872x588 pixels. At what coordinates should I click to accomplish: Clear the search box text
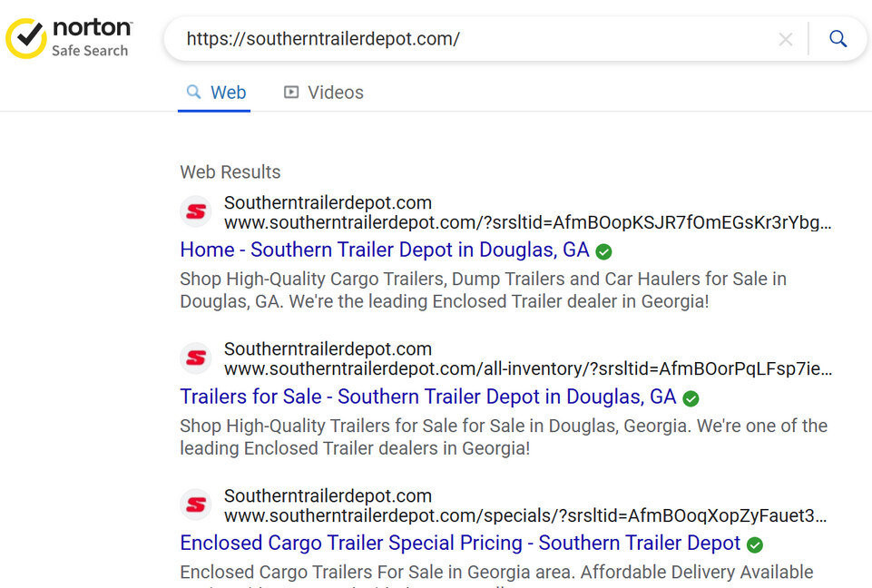785,39
